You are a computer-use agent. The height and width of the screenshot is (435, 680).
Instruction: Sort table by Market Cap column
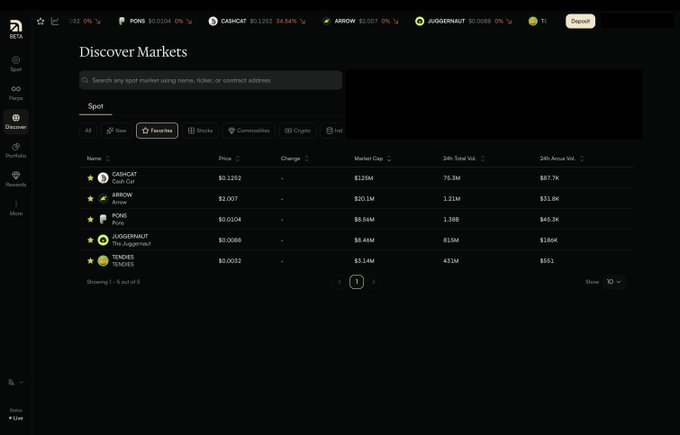(x=373, y=159)
